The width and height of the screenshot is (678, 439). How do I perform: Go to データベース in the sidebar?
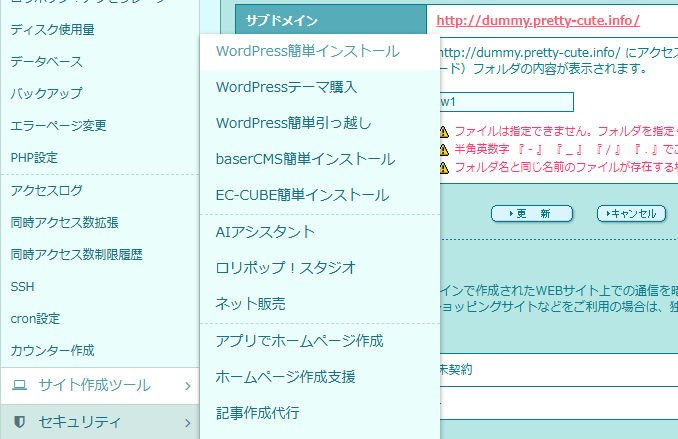(46, 62)
